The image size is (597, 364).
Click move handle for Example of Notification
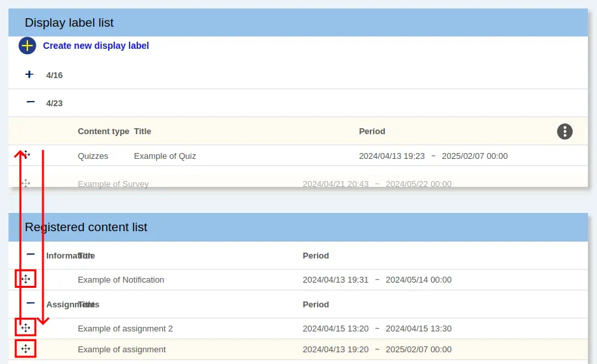[x=25, y=279]
